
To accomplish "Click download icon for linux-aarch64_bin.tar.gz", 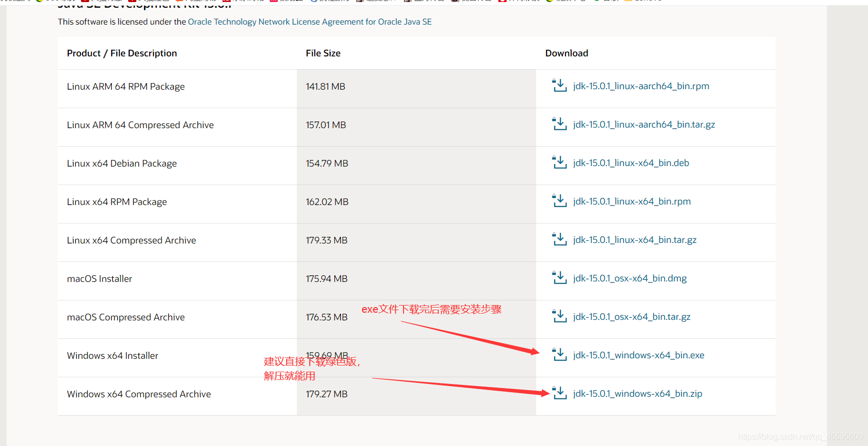I will 559,124.
